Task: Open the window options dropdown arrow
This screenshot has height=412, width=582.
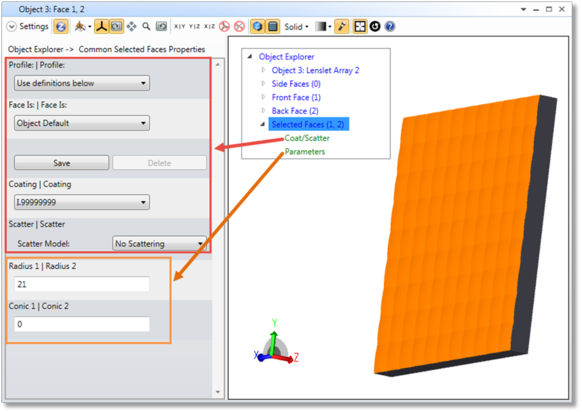Action: tap(523, 10)
